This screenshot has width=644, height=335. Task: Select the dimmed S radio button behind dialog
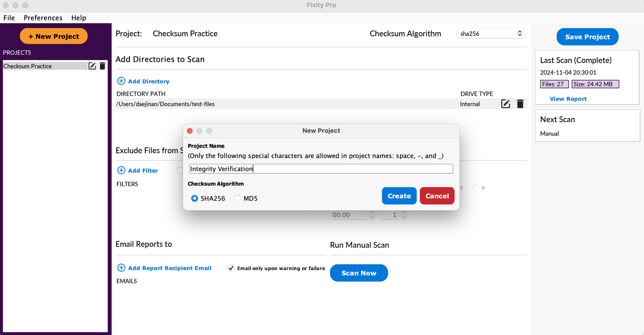click(x=475, y=188)
